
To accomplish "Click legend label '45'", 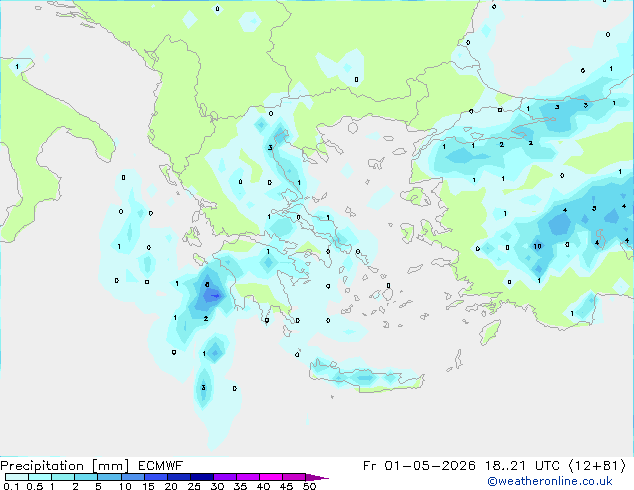I will pos(286,486).
